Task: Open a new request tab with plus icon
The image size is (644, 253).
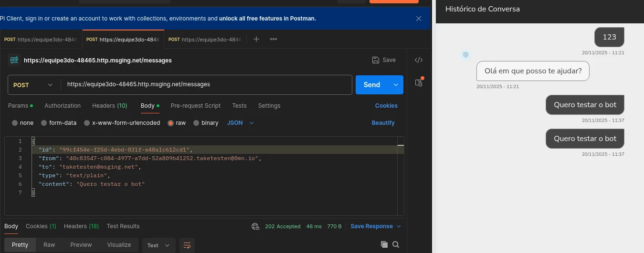Action: [256, 39]
